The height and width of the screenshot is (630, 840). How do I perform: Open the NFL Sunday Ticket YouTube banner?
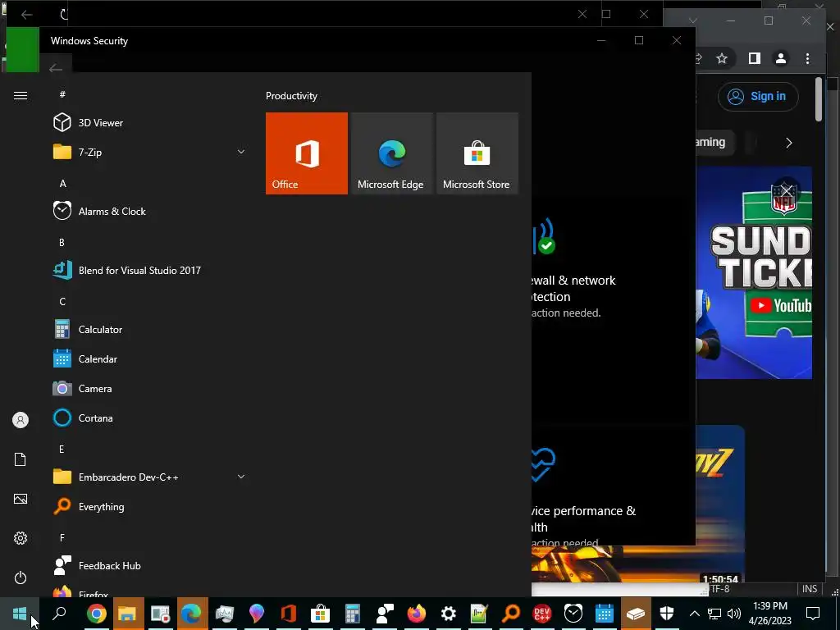click(x=754, y=272)
